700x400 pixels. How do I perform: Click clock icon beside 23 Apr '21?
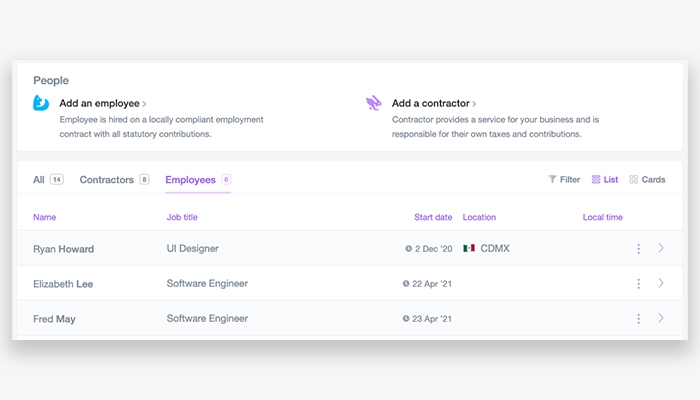[x=406, y=318]
